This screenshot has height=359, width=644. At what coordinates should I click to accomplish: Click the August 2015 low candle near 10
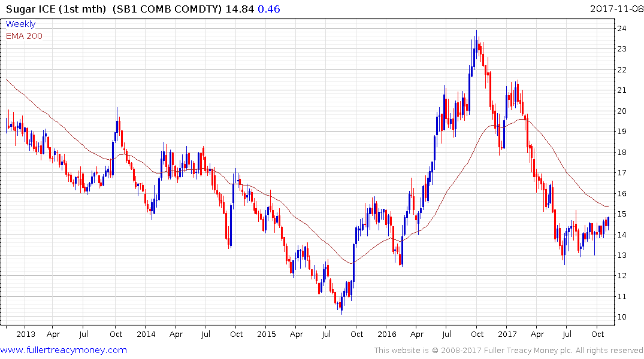(x=341, y=305)
